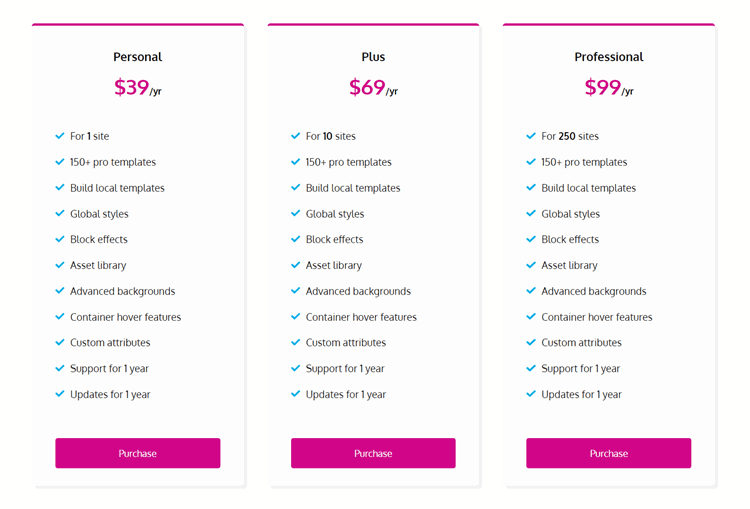
Task: Click checkmark next to Plus's Asset library
Action: click(x=296, y=265)
